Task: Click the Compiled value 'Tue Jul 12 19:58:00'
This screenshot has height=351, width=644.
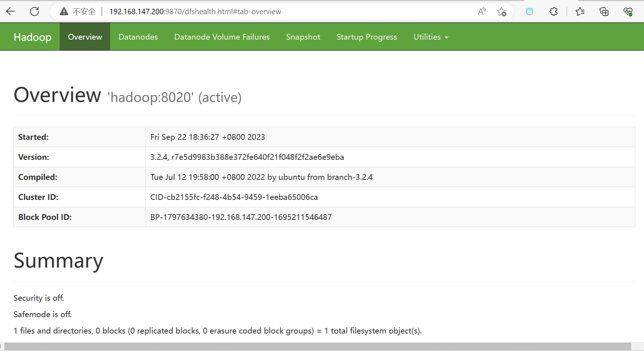Action: (x=261, y=177)
